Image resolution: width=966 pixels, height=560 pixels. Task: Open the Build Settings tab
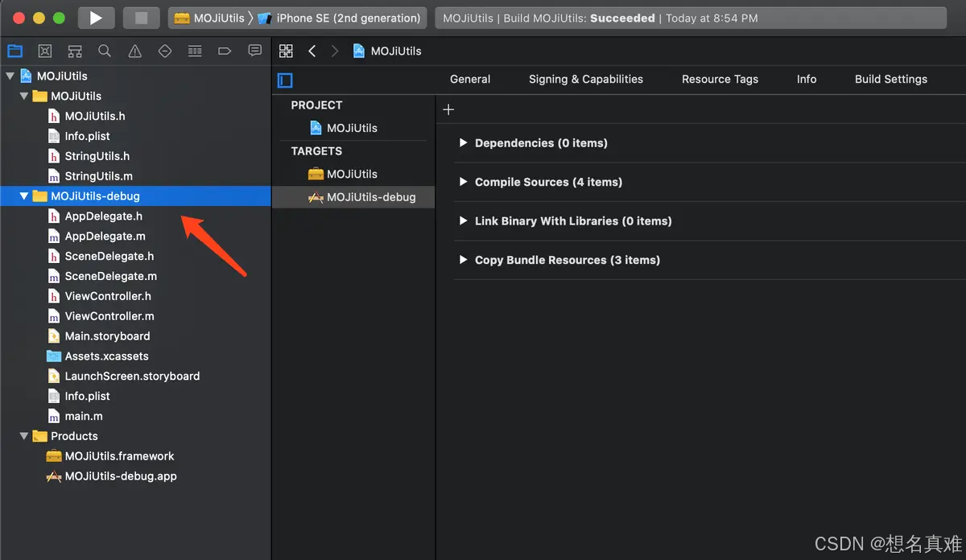tap(890, 79)
